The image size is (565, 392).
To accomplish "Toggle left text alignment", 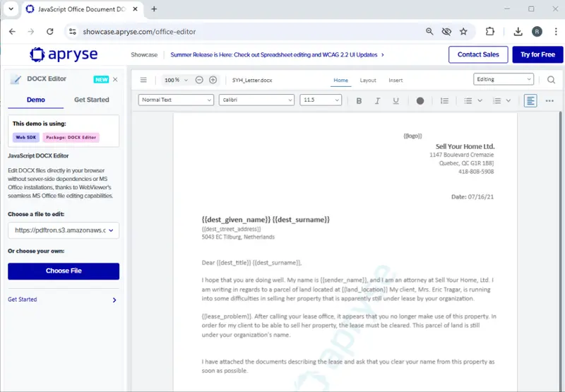I will tap(530, 101).
